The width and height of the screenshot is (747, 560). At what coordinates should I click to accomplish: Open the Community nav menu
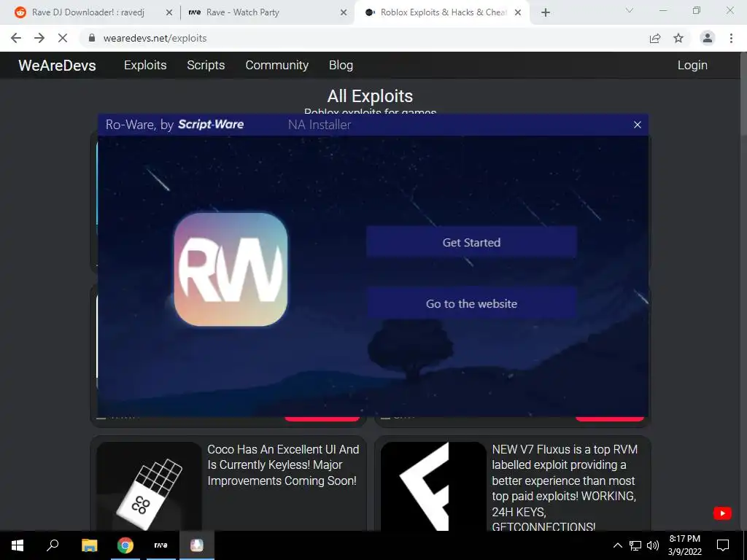pos(276,65)
